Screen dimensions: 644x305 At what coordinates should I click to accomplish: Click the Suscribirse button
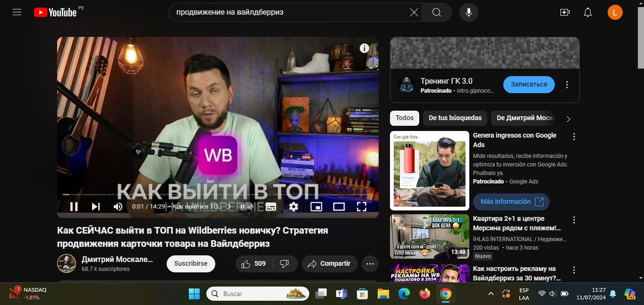coord(191,264)
